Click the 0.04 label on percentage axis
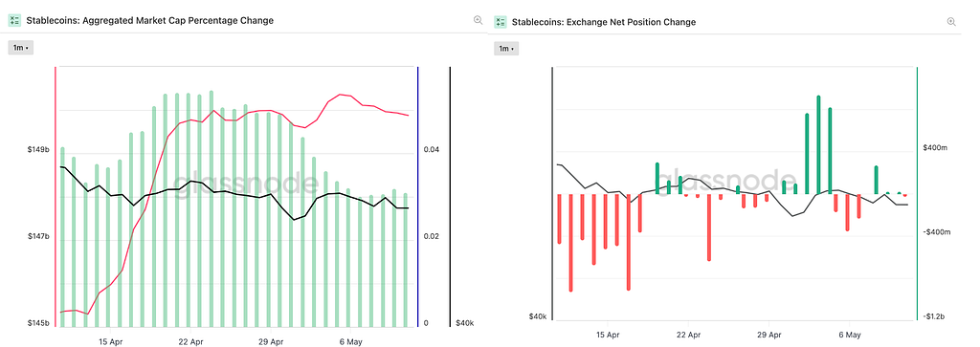 [431, 150]
